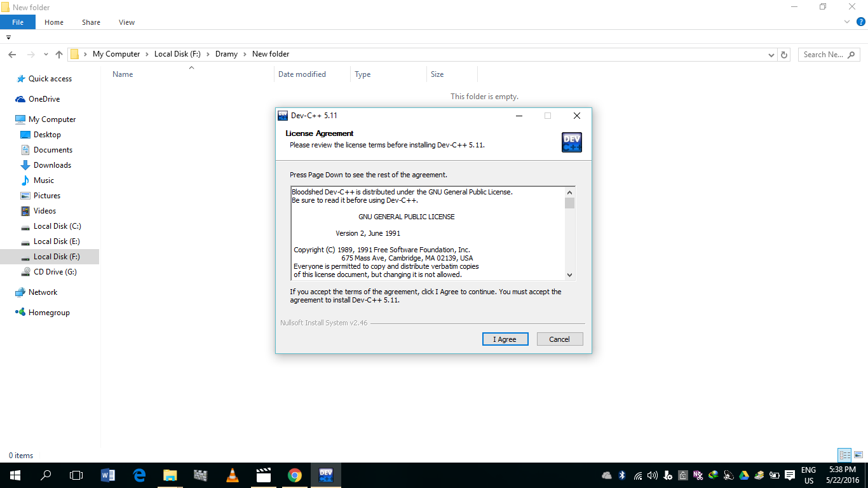Launch Word from the taskbar
This screenshot has width=868, height=488.
click(107, 475)
